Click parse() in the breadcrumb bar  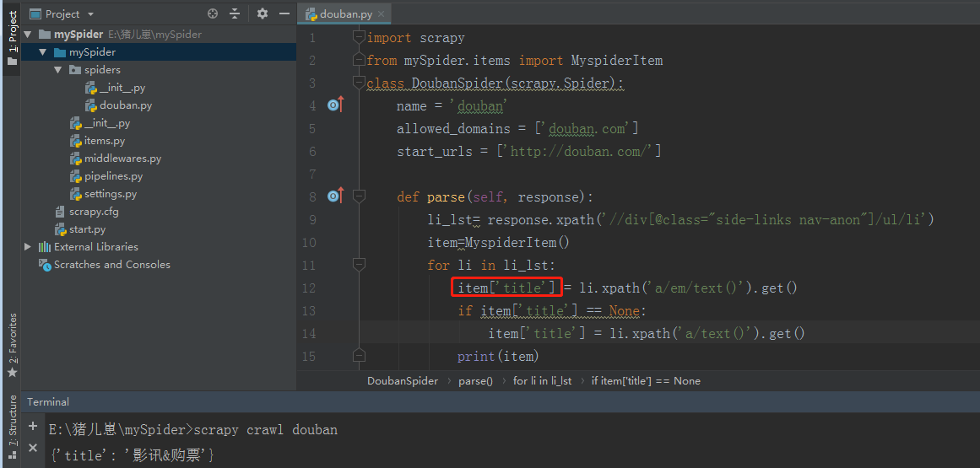475,380
